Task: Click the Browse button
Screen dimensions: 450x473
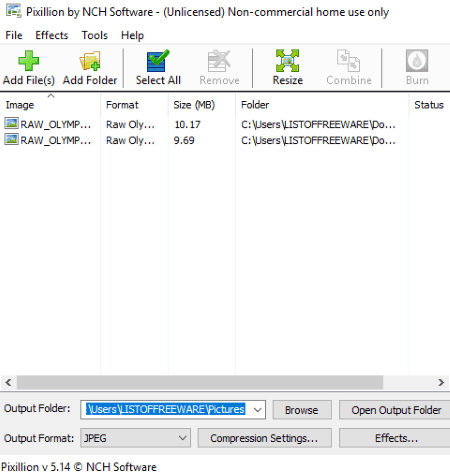Action: tap(302, 410)
